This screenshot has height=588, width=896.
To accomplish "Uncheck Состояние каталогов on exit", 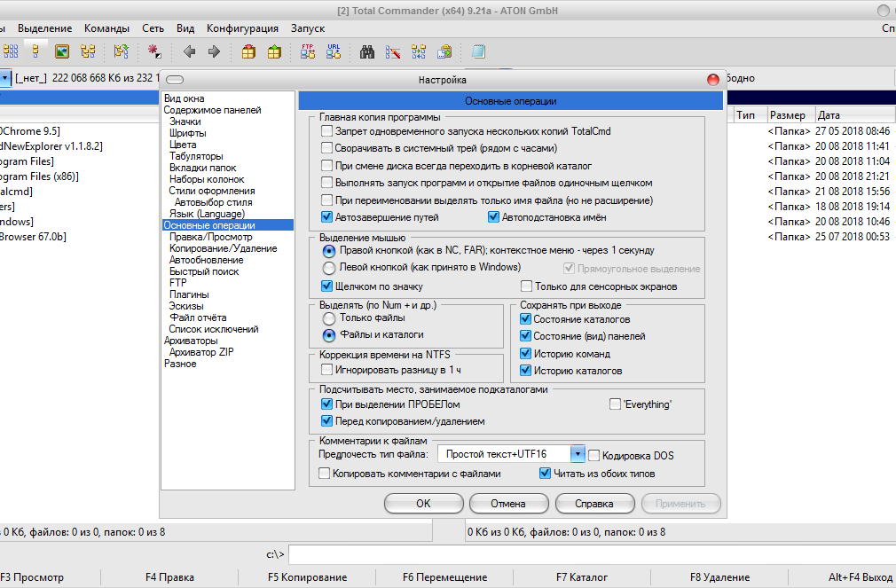I will coord(526,319).
